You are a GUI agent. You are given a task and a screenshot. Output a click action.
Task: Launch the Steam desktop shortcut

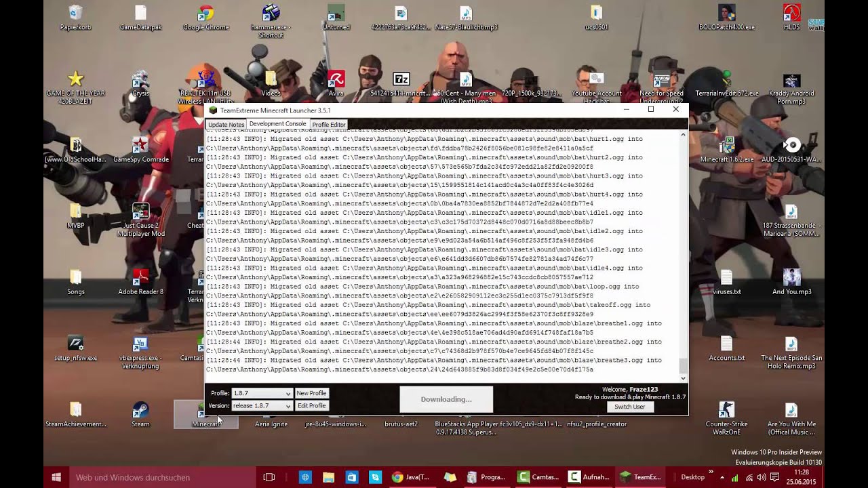[140, 413]
